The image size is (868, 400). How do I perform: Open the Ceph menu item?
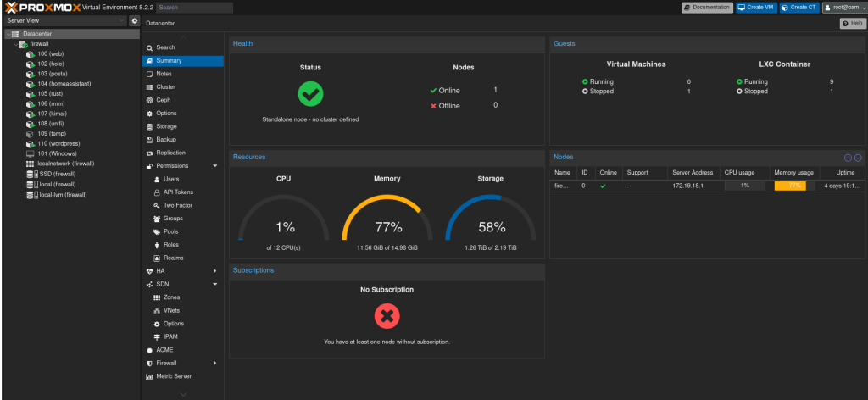tap(183, 100)
